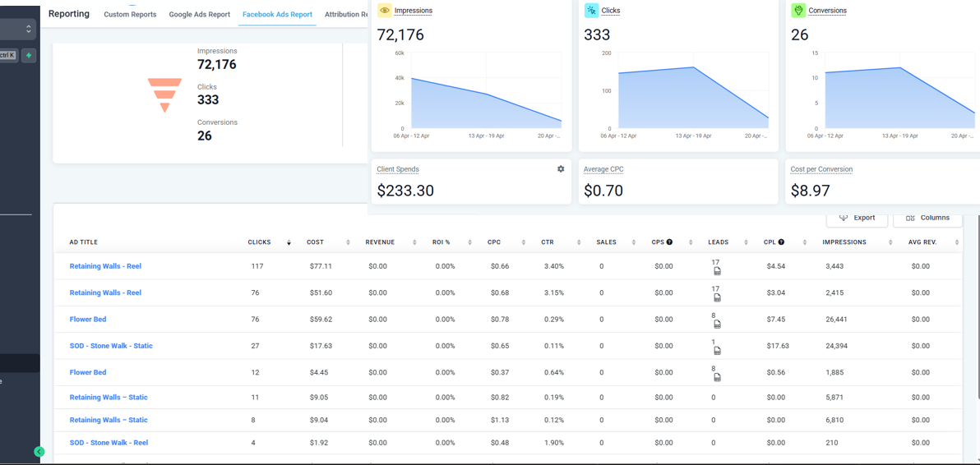Click the Revenue column sort arrows
This screenshot has height=465, width=980.
[x=414, y=242]
